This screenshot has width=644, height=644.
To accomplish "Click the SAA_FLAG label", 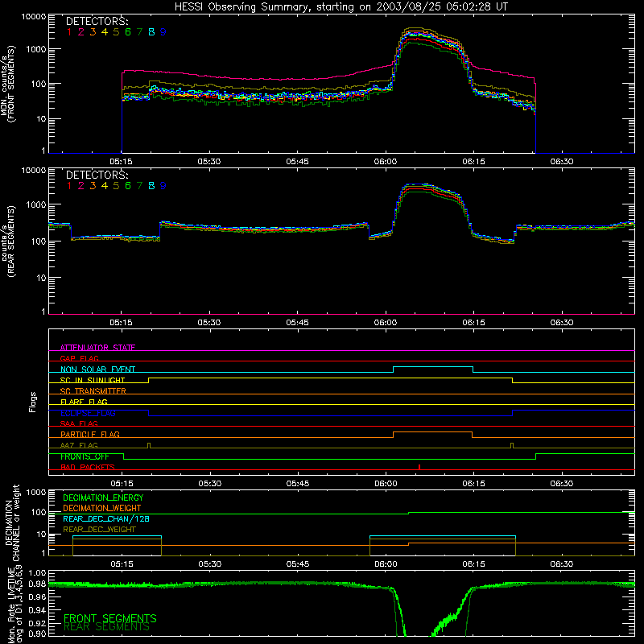I will click(x=79, y=423).
